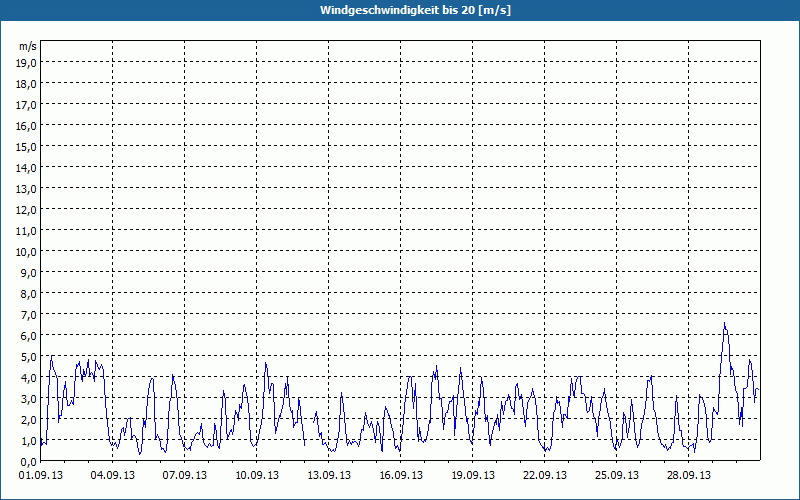Click the 2,0 y-axis label
The height and width of the screenshot is (500, 800).
click(x=29, y=419)
